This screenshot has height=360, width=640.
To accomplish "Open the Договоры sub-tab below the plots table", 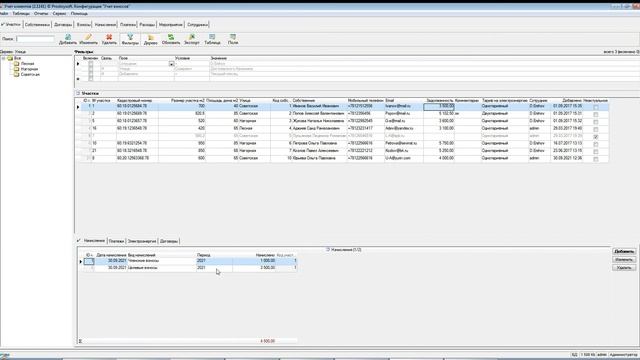I will [169, 241].
